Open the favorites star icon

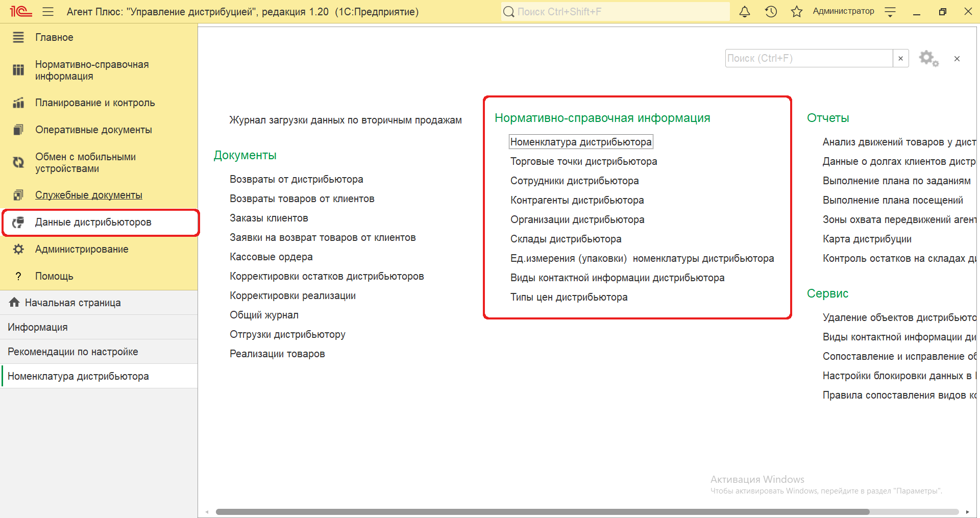tap(796, 11)
